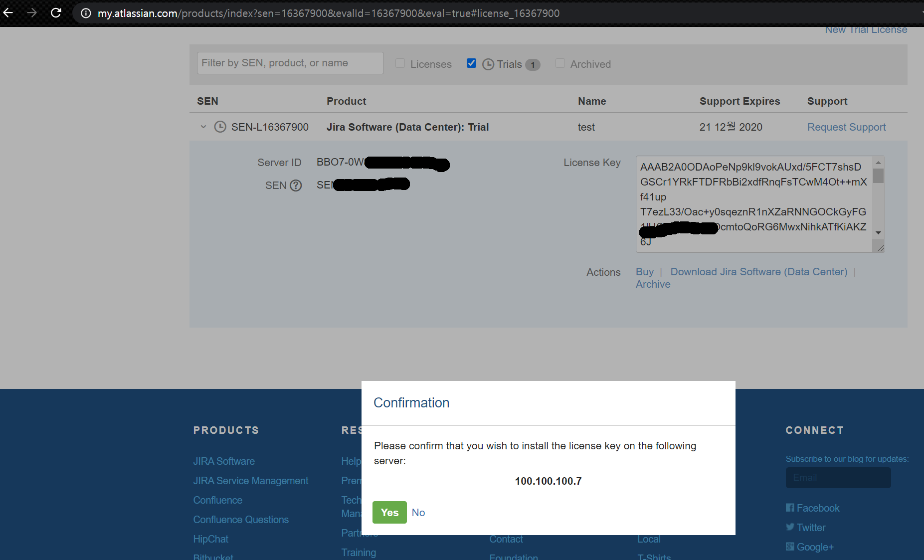Click the license name test
Screen dimensions: 924x560
586,127
